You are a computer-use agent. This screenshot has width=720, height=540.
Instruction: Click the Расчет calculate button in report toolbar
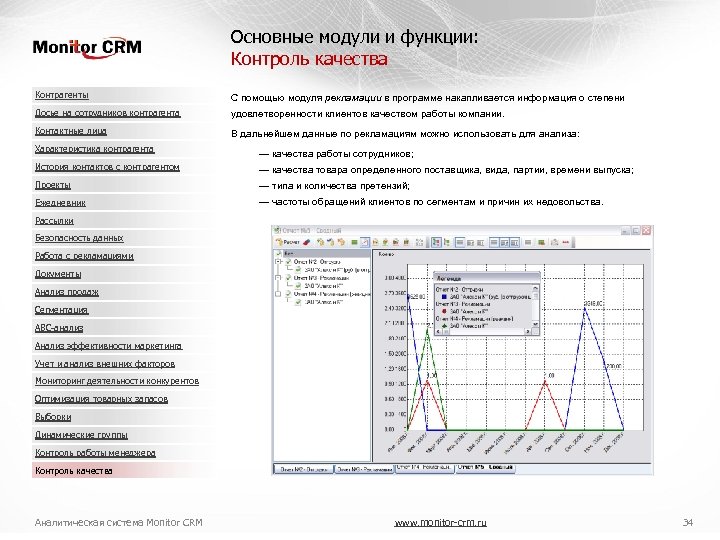click(x=287, y=242)
